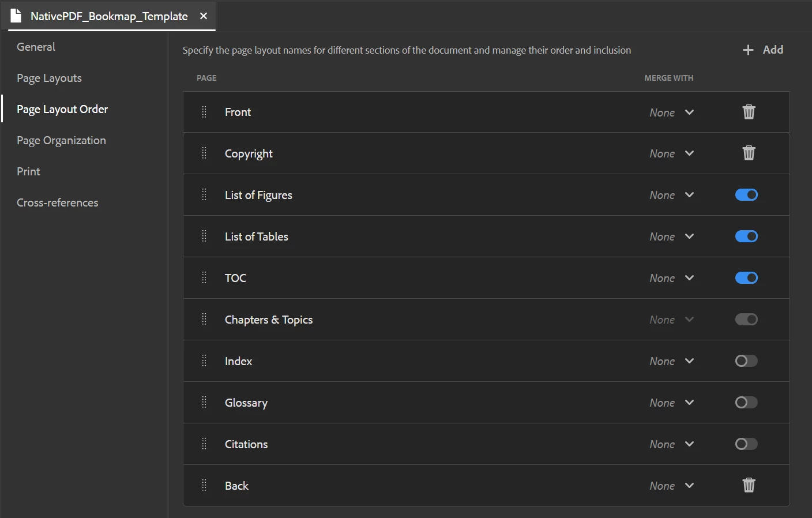This screenshot has width=812, height=518.
Task: Click the drag handle beside Index
Action: (x=204, y=361)
